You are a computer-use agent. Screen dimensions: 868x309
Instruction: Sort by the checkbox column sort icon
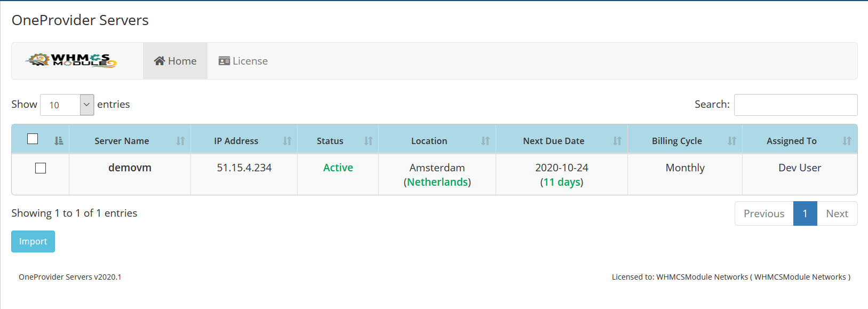click(x=59, y=141)
